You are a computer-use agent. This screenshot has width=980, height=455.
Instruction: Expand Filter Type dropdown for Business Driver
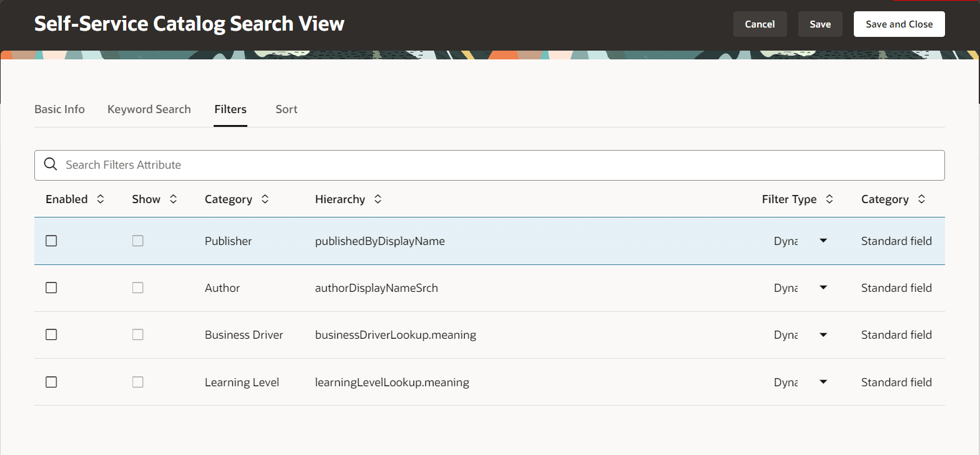pyautogui.click(x=823, y=334)
